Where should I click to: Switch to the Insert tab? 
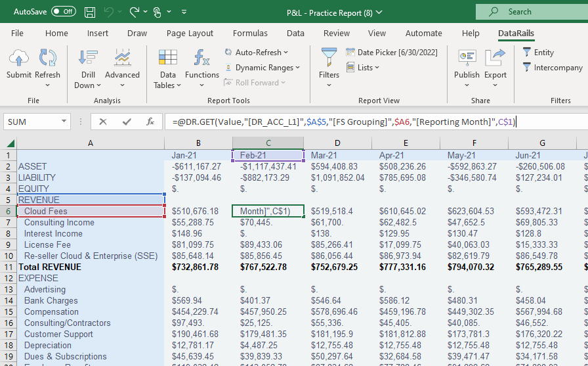click(98, 33)
